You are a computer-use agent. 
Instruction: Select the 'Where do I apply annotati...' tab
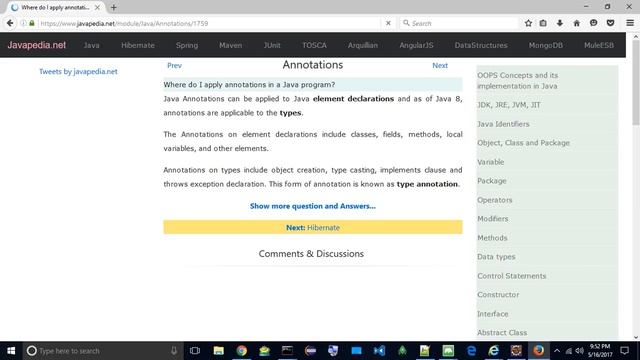click(56, 7)
